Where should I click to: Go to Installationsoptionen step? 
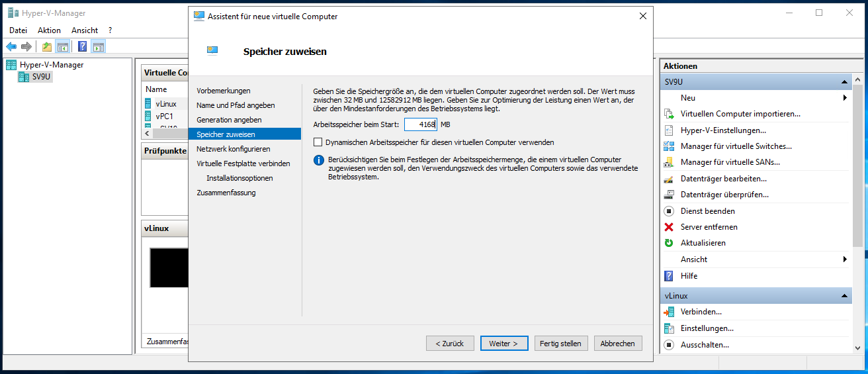(239, 178)
